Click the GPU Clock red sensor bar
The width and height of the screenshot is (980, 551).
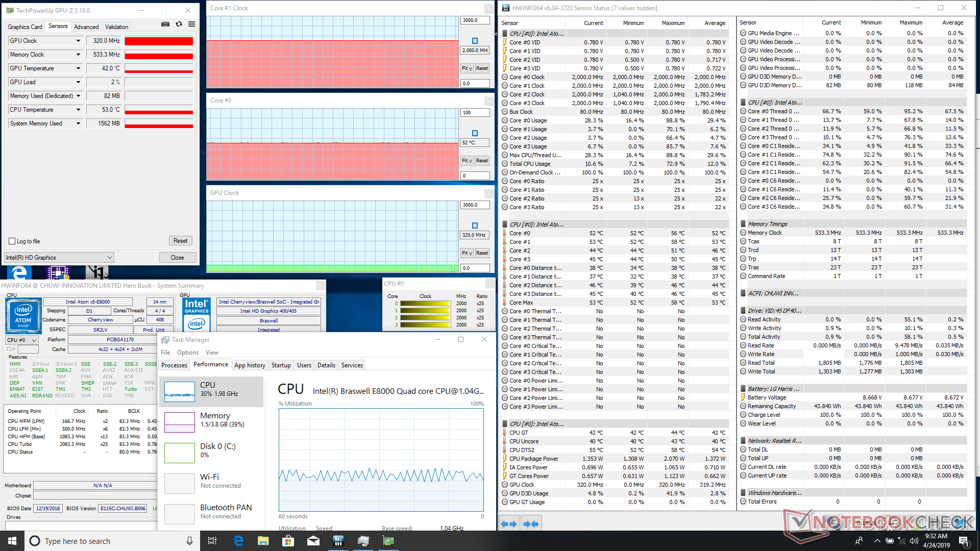(x=159, y=41)
